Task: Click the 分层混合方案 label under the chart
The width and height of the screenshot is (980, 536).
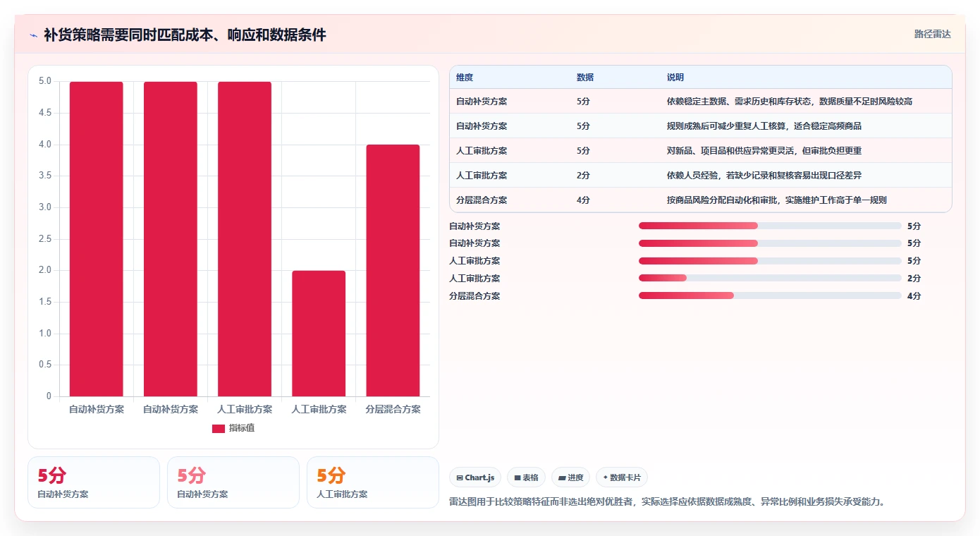Action: [x=393, y=410]
